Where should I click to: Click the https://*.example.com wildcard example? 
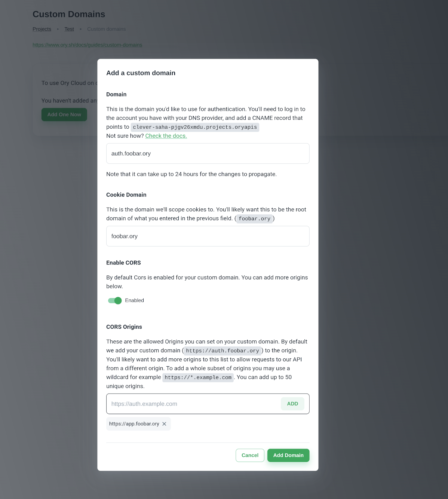coord(198,377)
